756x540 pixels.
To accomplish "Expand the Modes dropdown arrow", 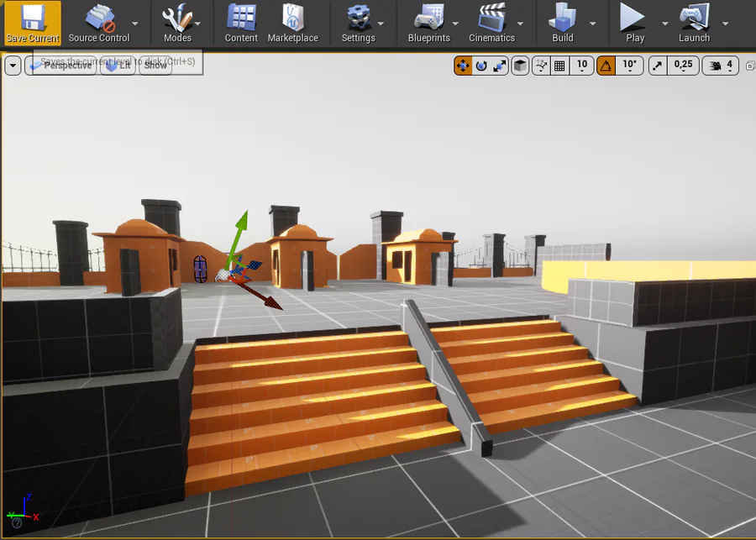I will (x=197, y=24).
